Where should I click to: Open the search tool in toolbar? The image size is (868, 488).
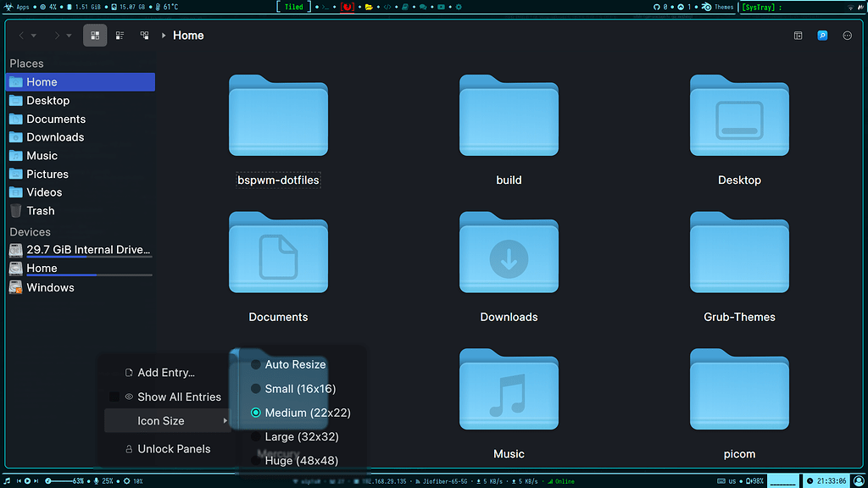tap(821, 36)
